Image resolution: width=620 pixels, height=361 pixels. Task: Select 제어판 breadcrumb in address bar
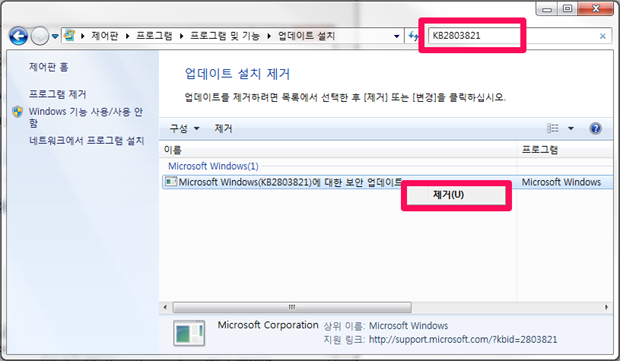(x=105, y=36)
